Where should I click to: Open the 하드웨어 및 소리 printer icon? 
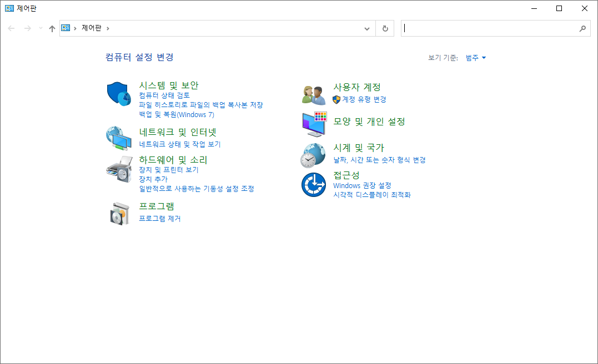(x=119, y=169)
